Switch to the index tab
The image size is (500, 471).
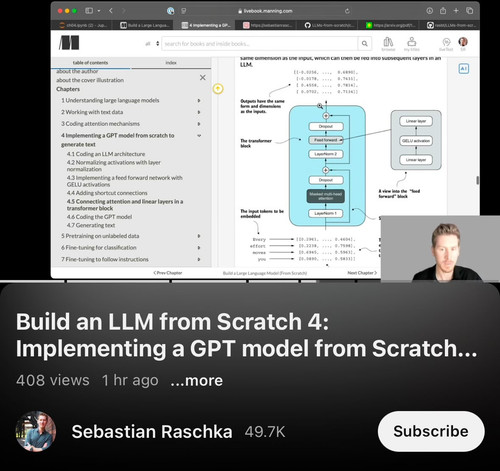tap(171, 63)
